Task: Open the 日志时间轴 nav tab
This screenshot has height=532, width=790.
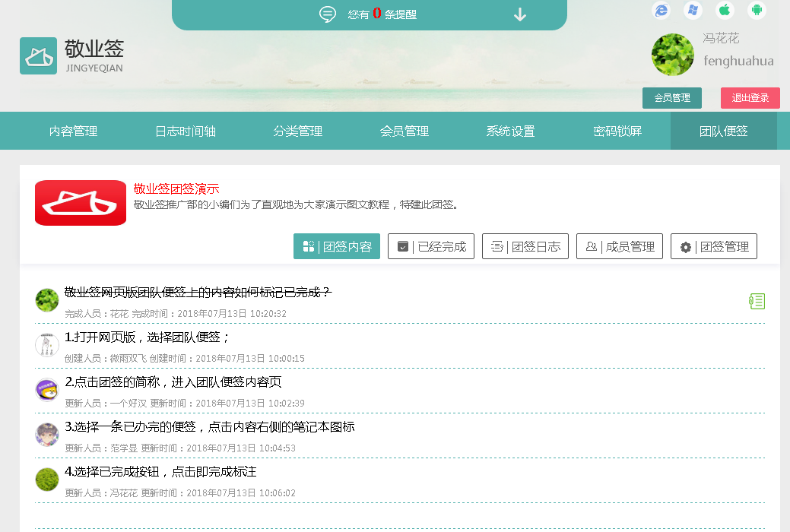Action: point(186,131)
